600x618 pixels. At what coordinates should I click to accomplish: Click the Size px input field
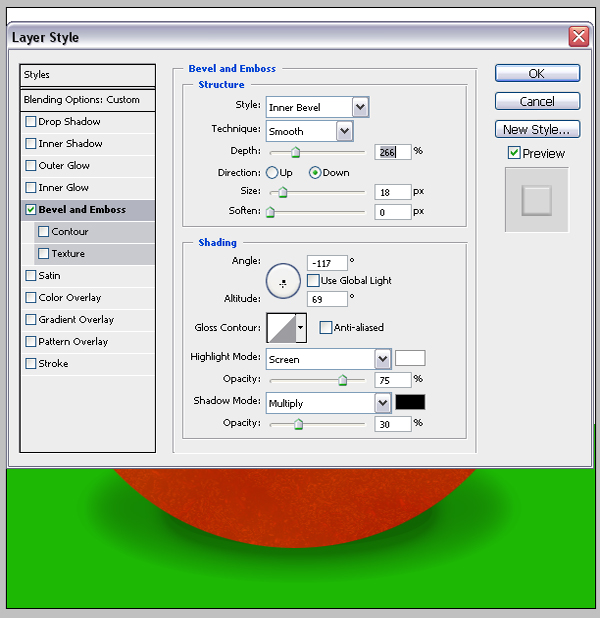tap(393, 192)
